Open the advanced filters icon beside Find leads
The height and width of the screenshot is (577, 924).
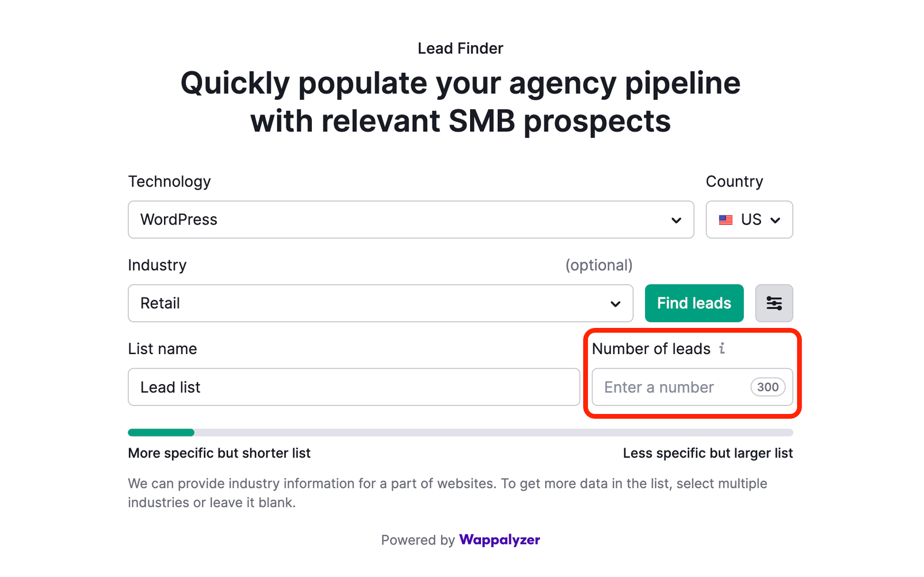coord(774,303)
